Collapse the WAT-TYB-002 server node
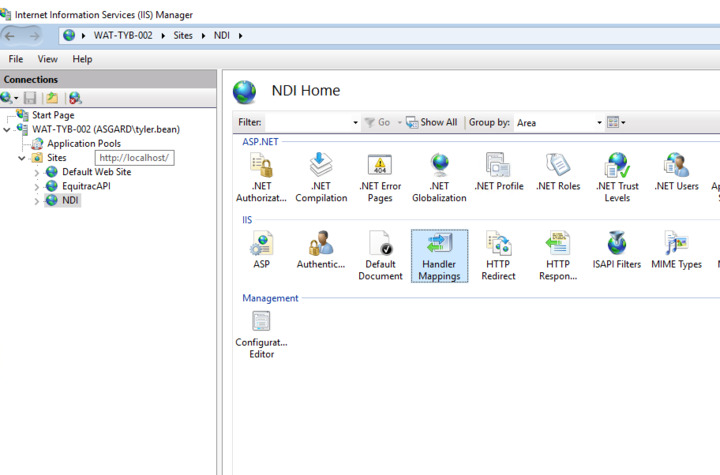This screenshot has height=475, width=720. (6, 130)
